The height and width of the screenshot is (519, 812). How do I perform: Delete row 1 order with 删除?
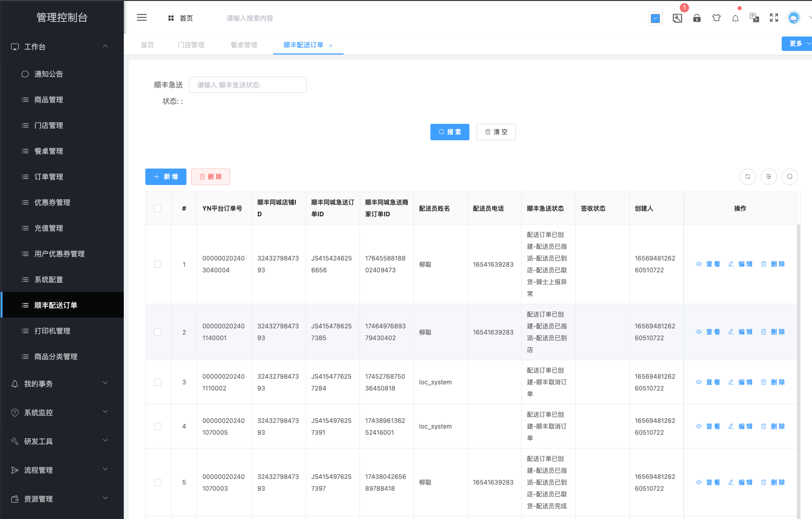[772, 264]
